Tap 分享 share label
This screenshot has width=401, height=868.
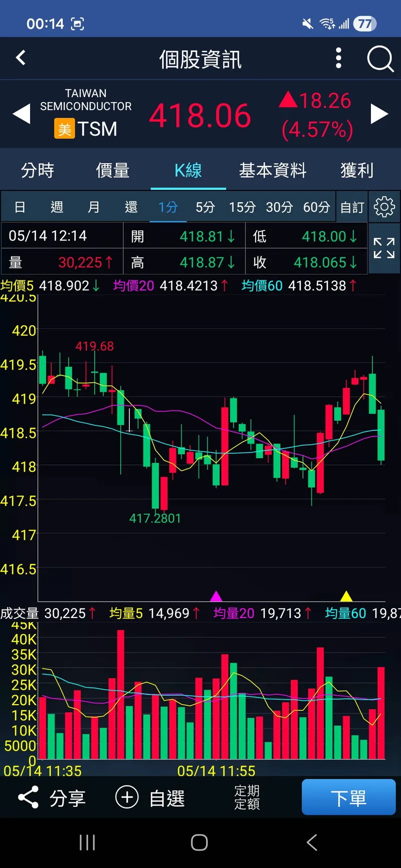click(68, 798)
